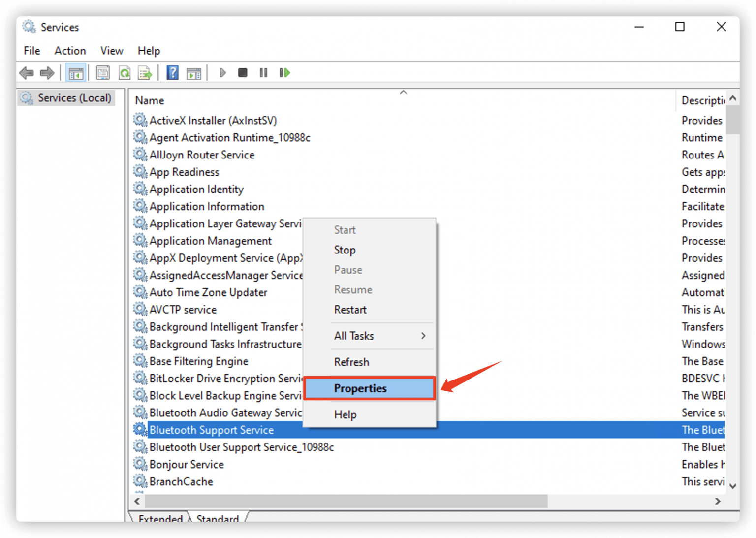Choose Properties from the context menu
Screen dimensions: 756x538
tap(360, 388)
